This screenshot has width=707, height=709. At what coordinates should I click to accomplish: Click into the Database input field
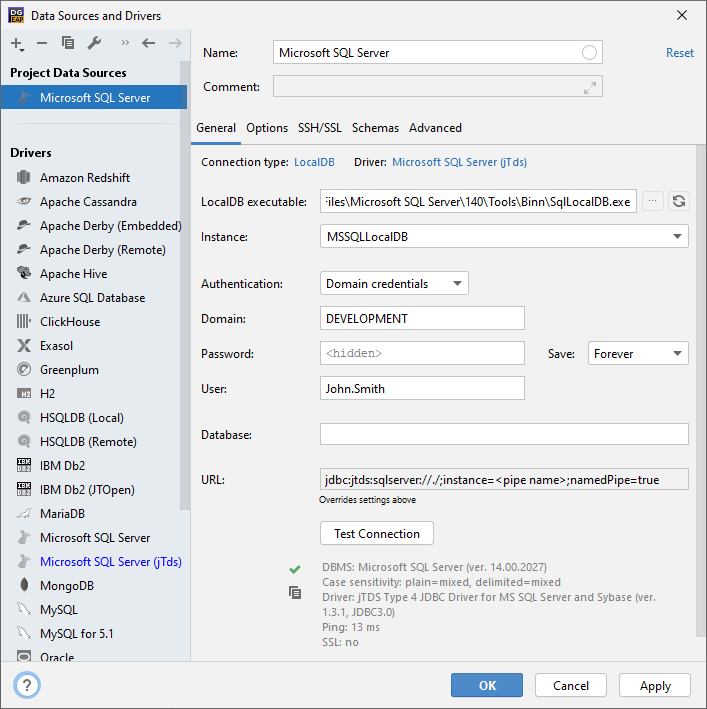[x=504, y=434]
